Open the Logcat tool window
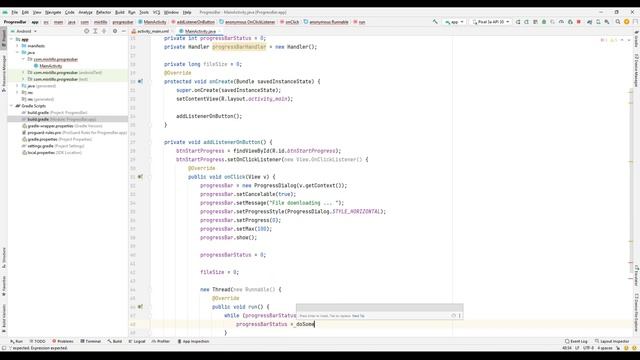The height and width of the screenshot is (360, 640). tap(137, 341)
